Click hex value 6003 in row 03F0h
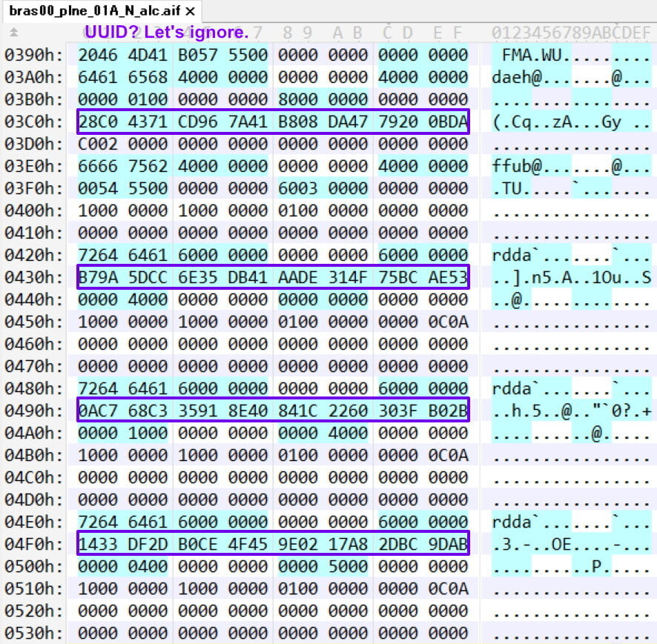Viewport: 657px width, 644px height. [298, 188]
